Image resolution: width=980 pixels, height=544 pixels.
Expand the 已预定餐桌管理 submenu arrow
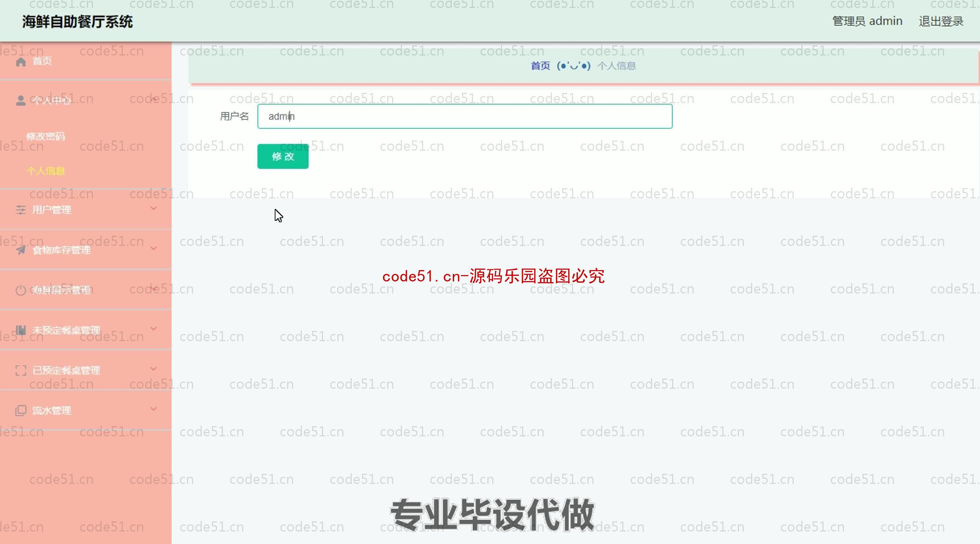(x=153, y=369)
